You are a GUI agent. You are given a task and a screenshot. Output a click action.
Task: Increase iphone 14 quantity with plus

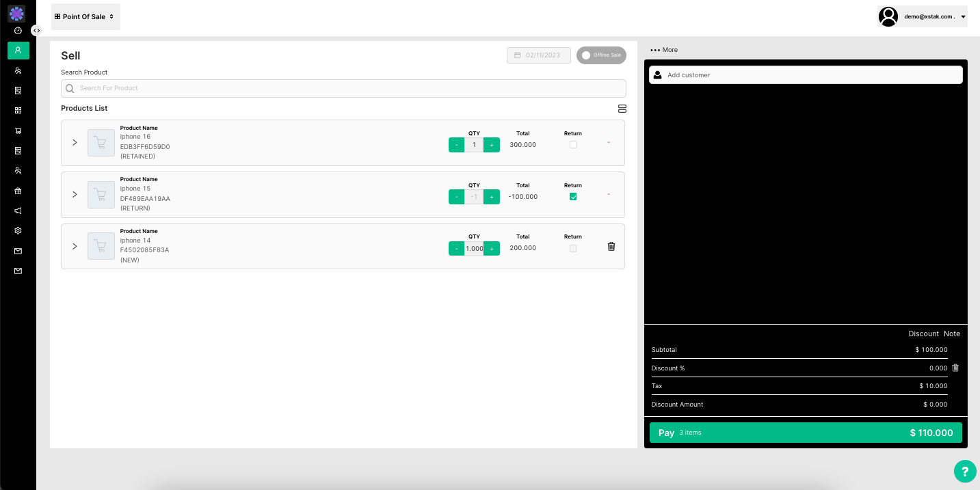[x=492, y=249]
